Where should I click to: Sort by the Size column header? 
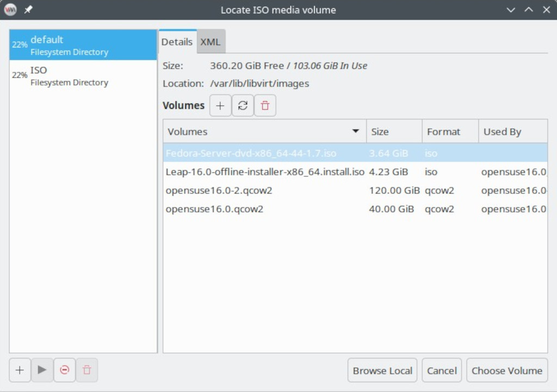coord(394,132)
